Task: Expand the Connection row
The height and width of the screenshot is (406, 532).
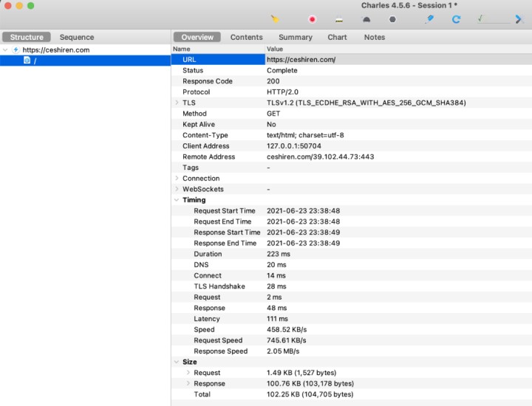Action: pos(177,178)
